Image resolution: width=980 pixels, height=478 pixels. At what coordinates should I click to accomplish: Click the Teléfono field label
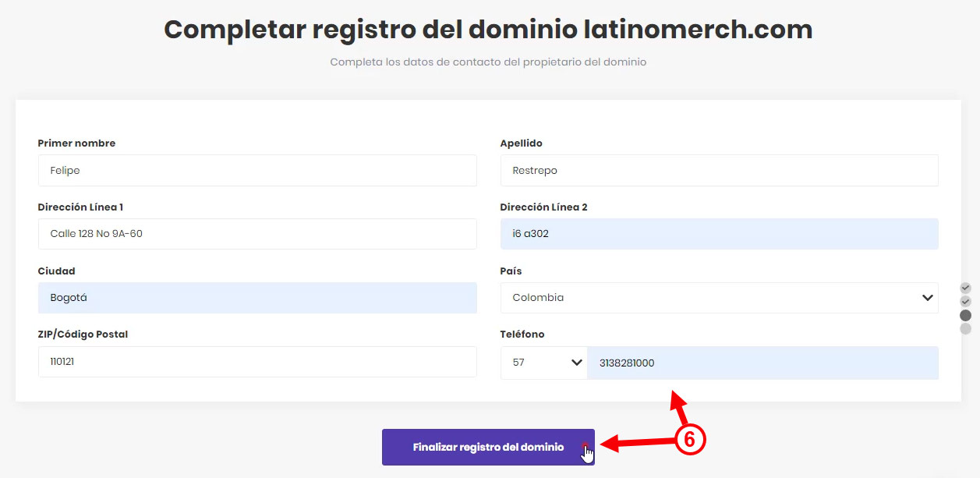pyautogui.click(x=522, y=335)
